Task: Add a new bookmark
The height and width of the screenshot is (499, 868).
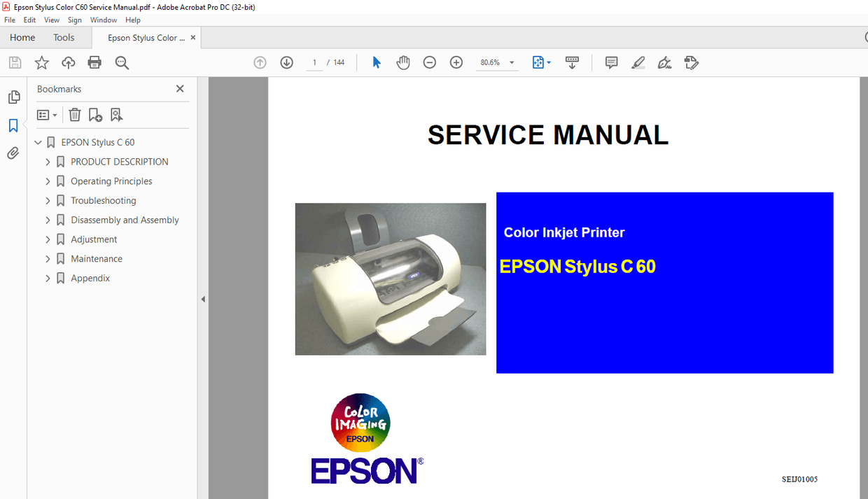Action: [95, 114]
